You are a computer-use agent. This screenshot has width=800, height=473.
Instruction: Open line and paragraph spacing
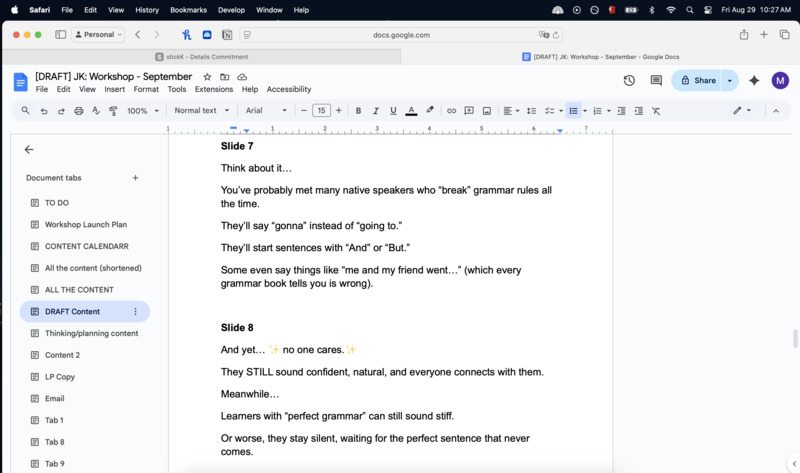532,111
